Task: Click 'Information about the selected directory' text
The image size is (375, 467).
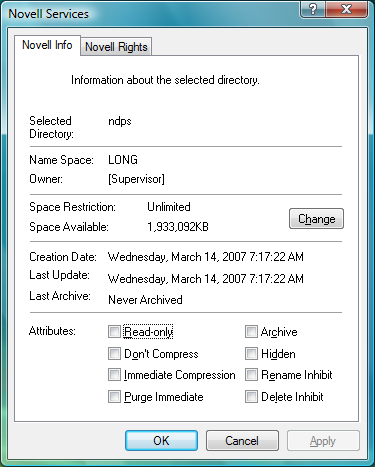Action: pyautogui.click(x=165, y=80)
